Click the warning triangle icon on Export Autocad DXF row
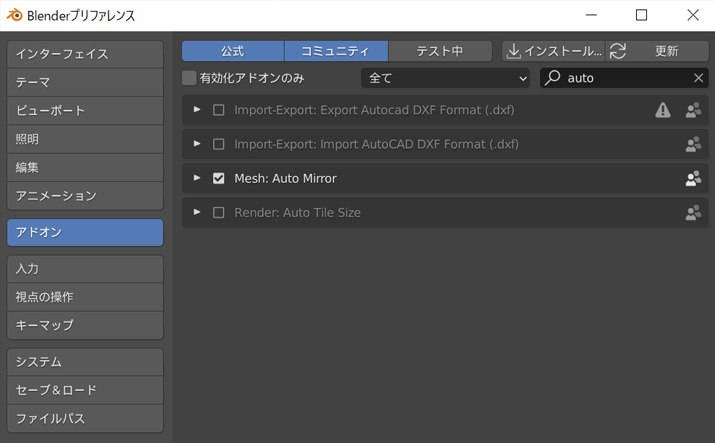Image resolution: width=715 pixels, height=443 pixels. [x=663, y=110]
